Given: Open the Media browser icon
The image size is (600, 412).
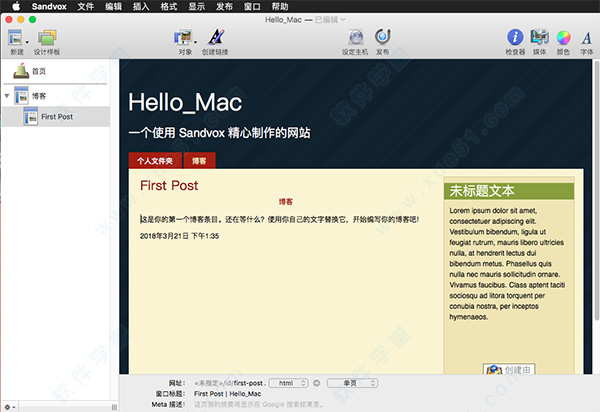Looking at the screenshot, I should coord(540,37).
